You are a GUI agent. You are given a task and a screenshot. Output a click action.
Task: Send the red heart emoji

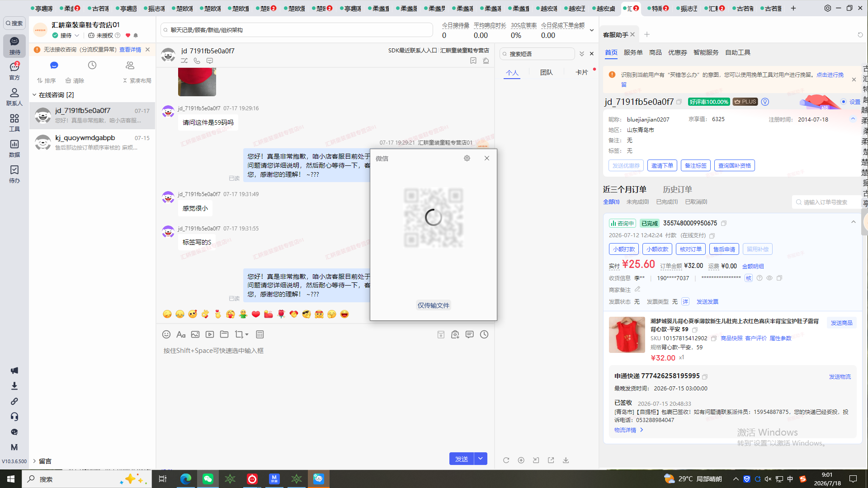click(256, 314)
